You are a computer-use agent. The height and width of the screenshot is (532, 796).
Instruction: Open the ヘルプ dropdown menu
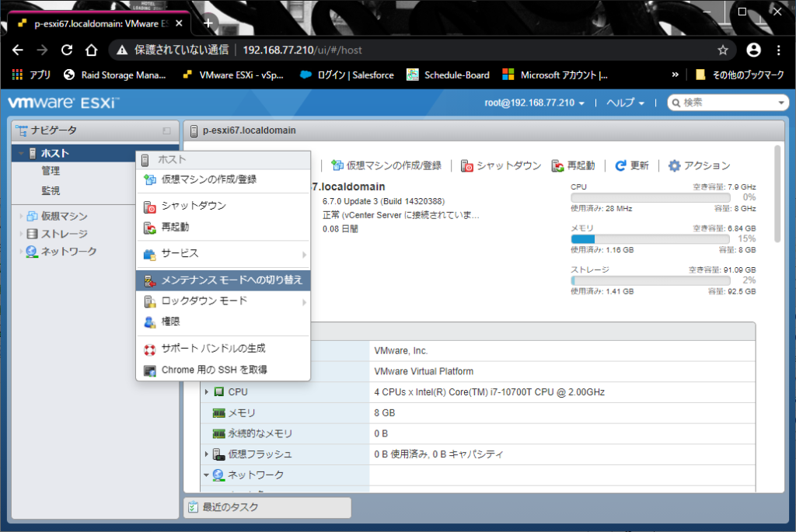pos(626,103)
